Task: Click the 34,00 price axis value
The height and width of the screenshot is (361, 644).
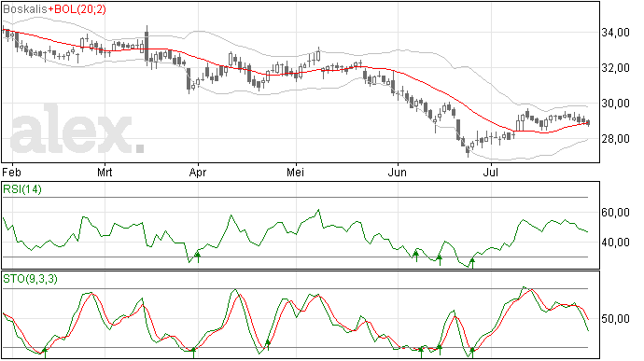Action: point(615,33)
